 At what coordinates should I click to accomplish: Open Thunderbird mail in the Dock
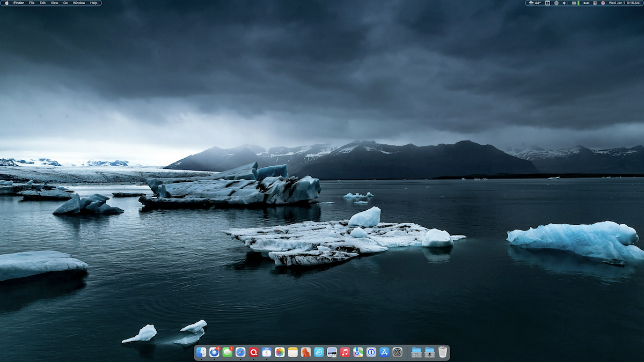[x=214, y=352]
